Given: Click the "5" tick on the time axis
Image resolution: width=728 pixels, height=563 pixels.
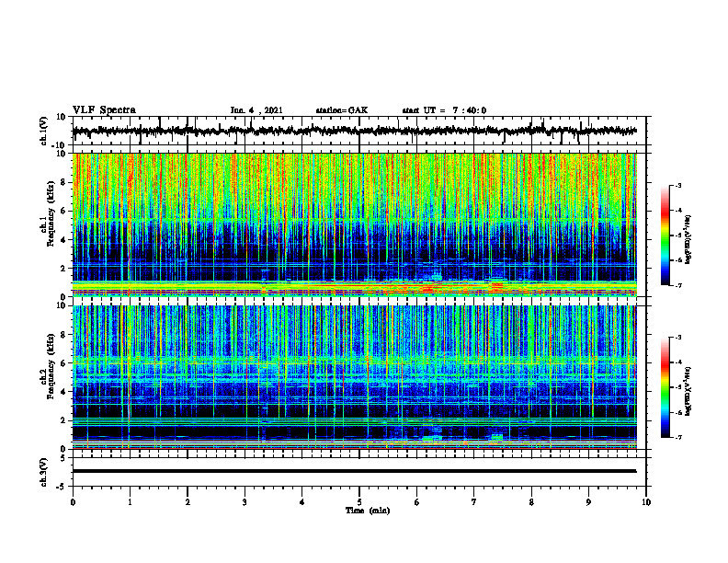Looking at the screenshot, I should [359, 502].
